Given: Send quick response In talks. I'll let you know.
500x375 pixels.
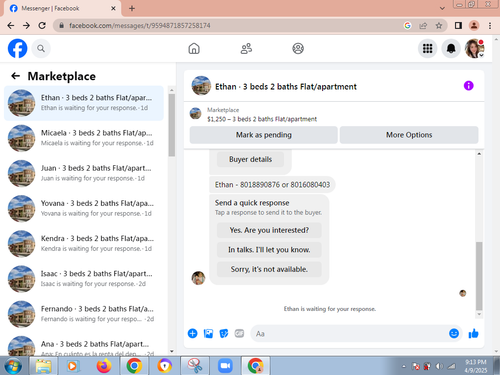Looking at the screenshot, I should (269, 250).
